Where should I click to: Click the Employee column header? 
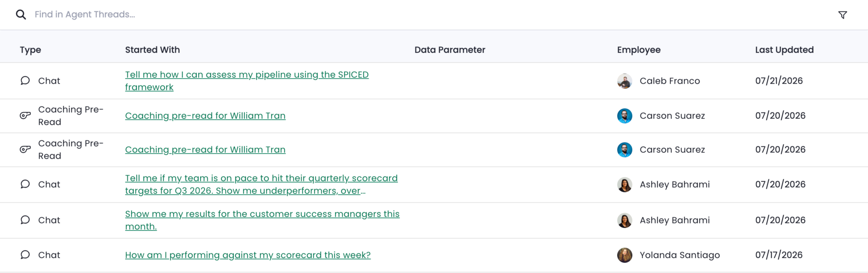[639, 50]
